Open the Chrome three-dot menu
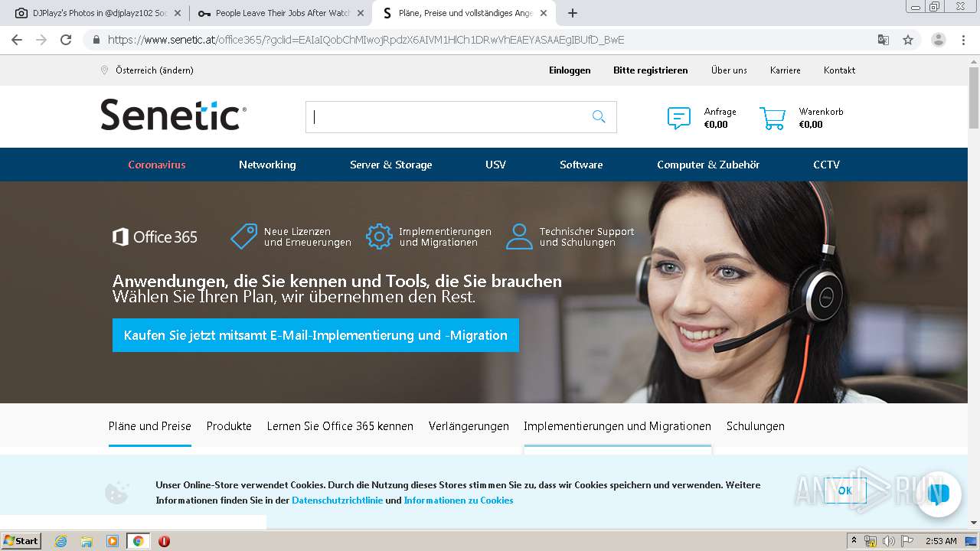This screenshot has height=551, width=980. tap(963, 40)
